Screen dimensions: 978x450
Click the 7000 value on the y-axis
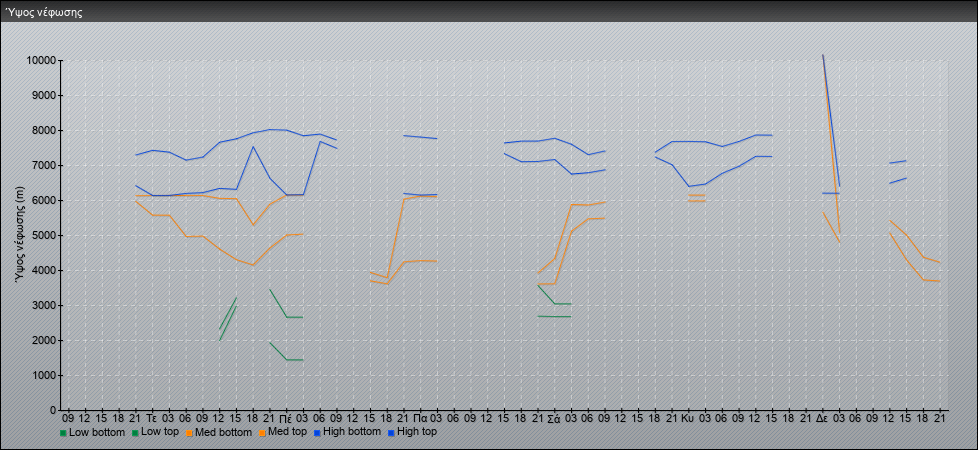pyautogui.click(x=43, y=165)
